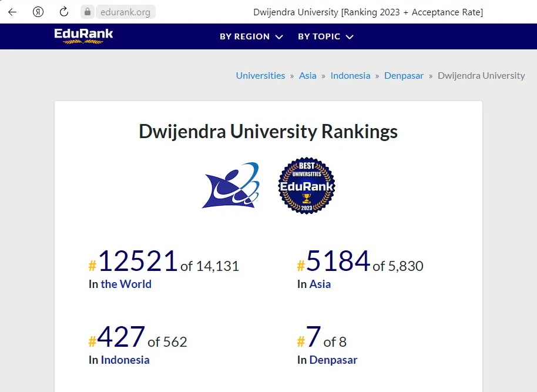Click the Dwijendra University Rankings heading
Image resolution: width=537 pixels, height=392 pixels.
click(268, 132)
